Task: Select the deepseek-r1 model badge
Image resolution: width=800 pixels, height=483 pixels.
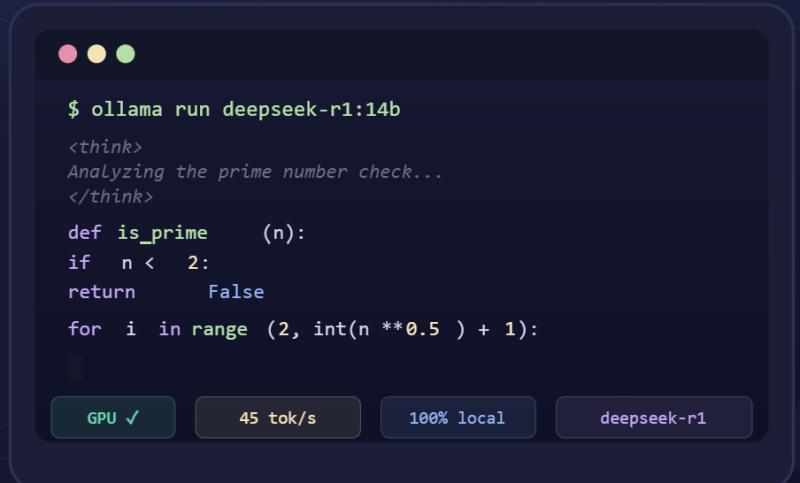Action: coord(653,418)
